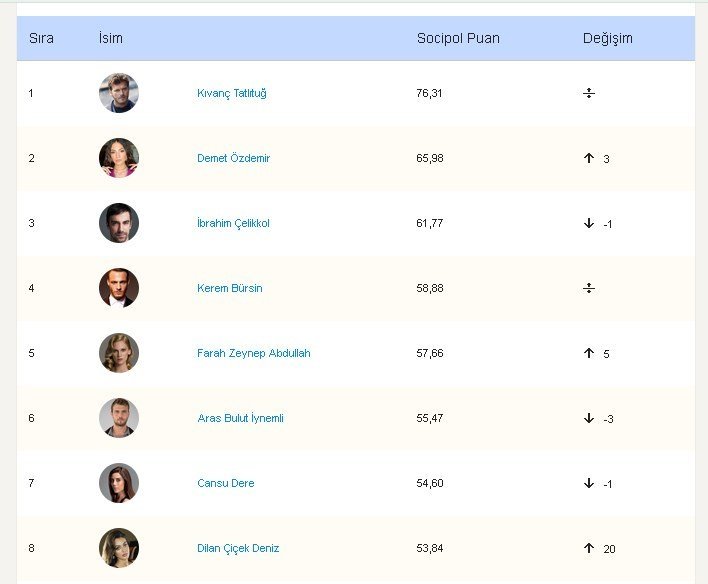Click Dilan Çiçek Deniz's avatar image
Screen dimensions: 708x584
pyautogui.click(x=119, y=548)
